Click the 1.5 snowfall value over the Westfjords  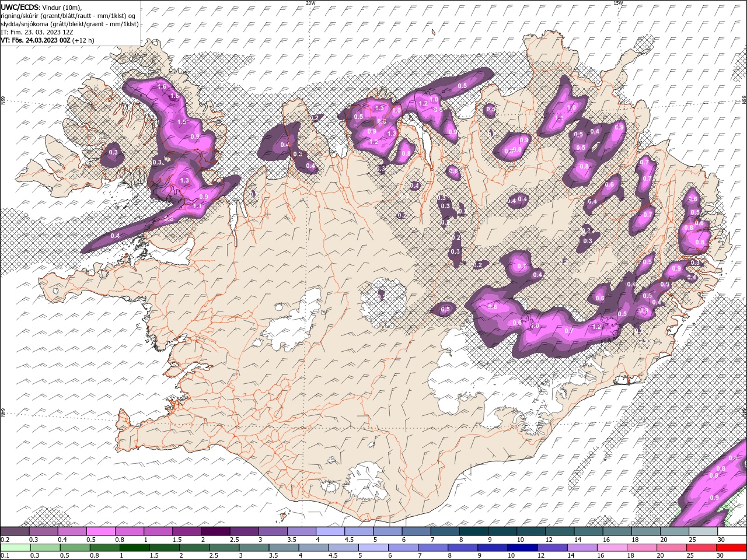point(181,123)
